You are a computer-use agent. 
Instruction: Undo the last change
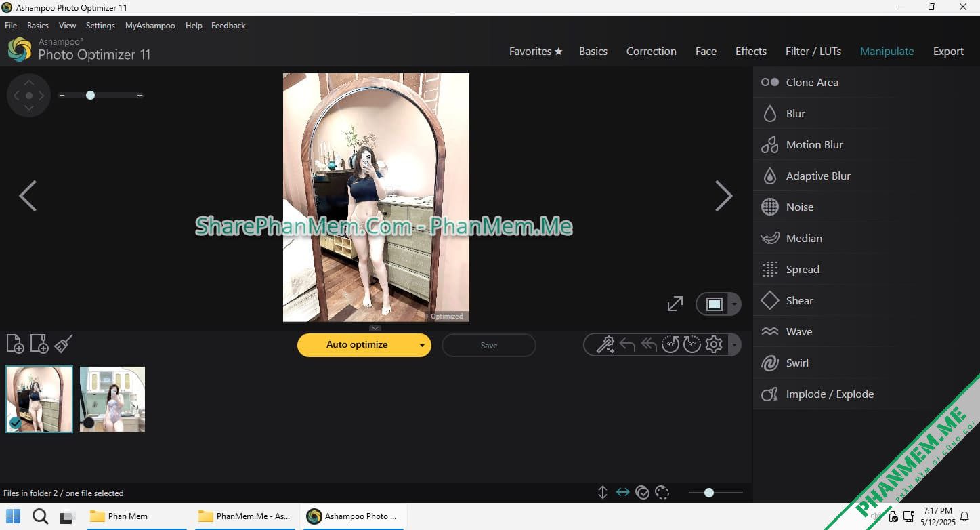(627, 345)
